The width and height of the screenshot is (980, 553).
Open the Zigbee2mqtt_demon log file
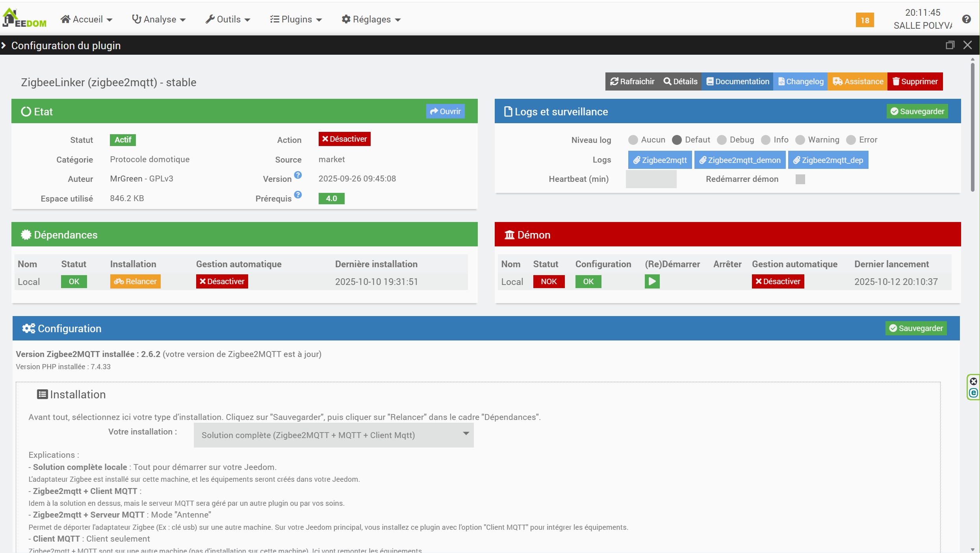coord(740,160)
